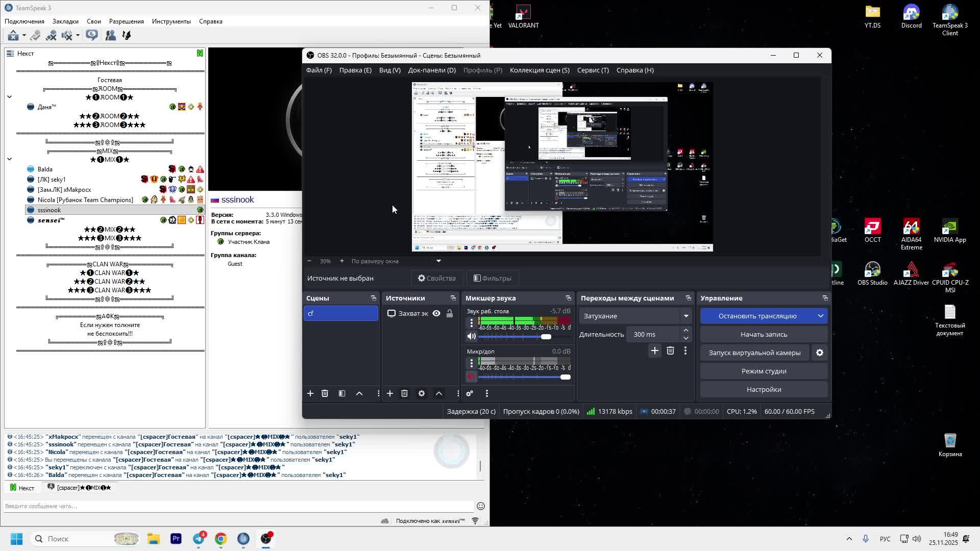The height and width of the screenshot is (551, 980).
Task: Click the TeamSpeak chat message input field
Action: coord(239,506)
